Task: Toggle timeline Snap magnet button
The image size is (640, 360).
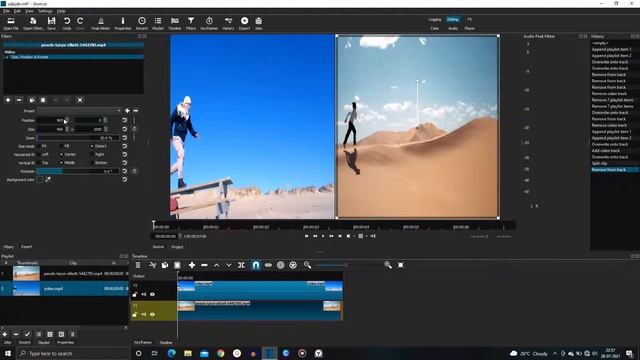Action: click(x=256, y=265)
